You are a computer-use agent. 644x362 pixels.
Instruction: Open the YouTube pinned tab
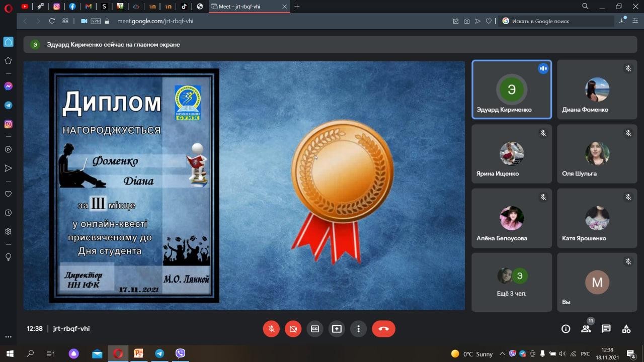[25, 7]
